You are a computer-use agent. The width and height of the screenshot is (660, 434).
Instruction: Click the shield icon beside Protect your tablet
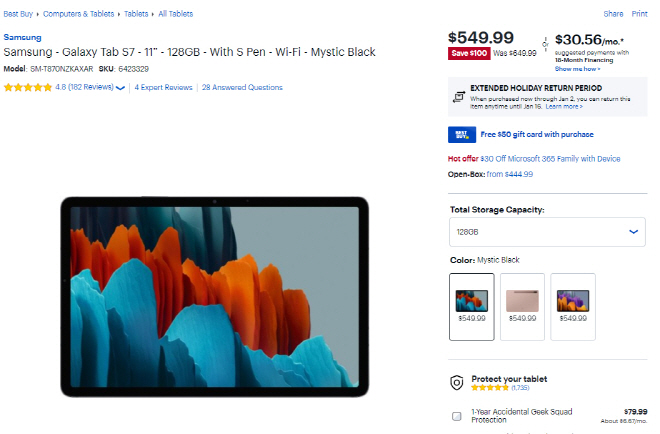pos(457,383)
